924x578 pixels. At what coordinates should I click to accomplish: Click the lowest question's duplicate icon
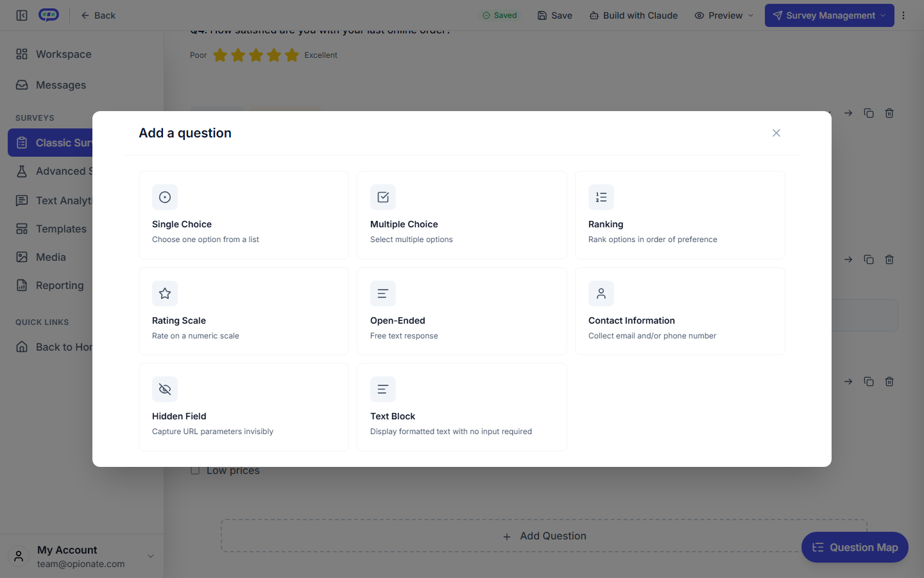(x=869, y=381)
